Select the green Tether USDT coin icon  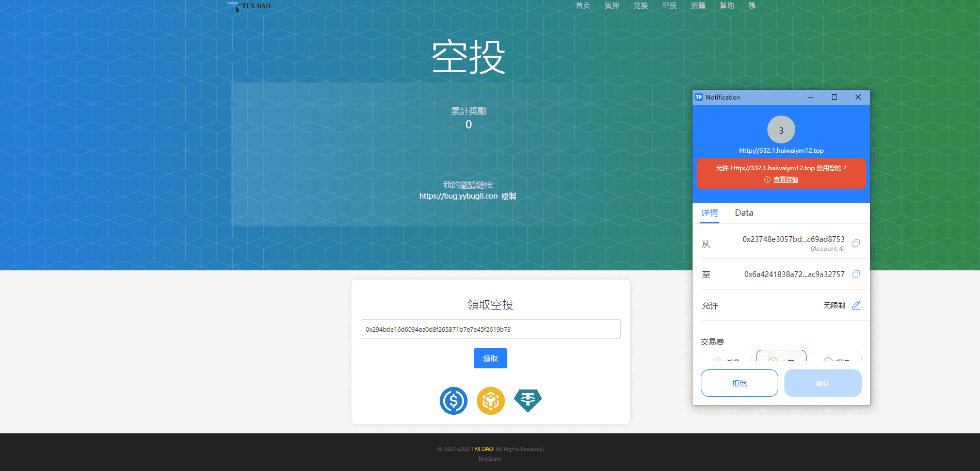(527, 400)
